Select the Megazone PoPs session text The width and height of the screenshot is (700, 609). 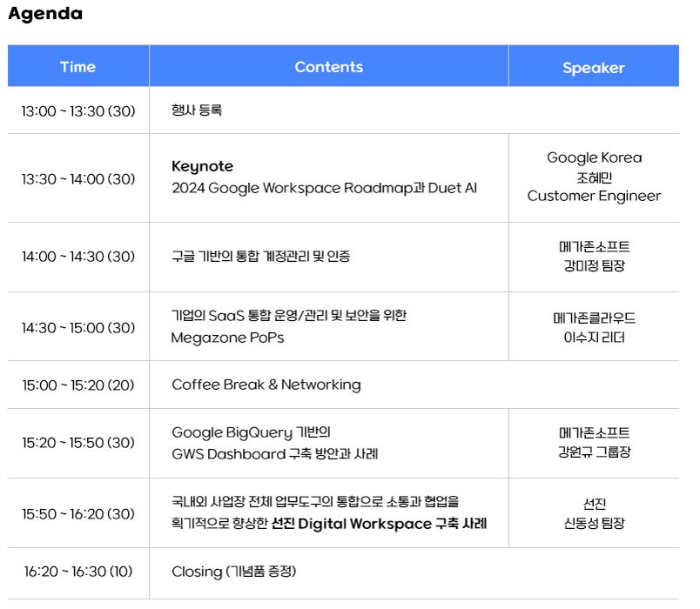[227, 338]
